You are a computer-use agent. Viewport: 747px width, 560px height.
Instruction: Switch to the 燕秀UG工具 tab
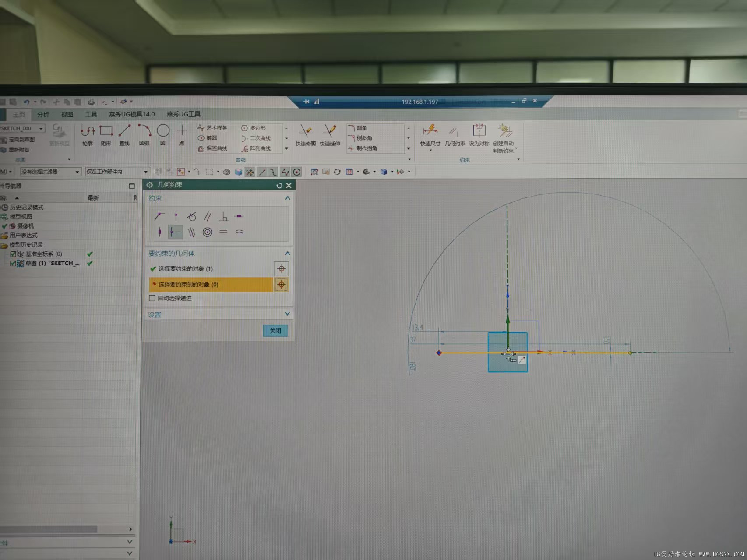(183, 114)
